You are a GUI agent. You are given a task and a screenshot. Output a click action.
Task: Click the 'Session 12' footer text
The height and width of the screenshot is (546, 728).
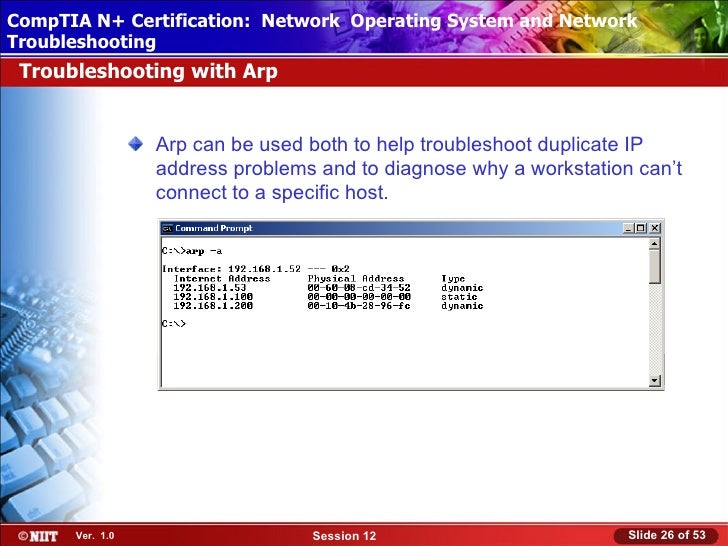coord(344,536)
